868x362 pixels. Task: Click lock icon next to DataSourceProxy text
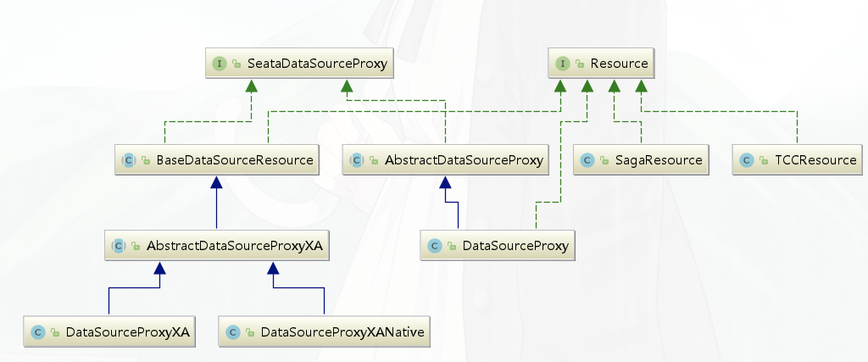(452, 247)
